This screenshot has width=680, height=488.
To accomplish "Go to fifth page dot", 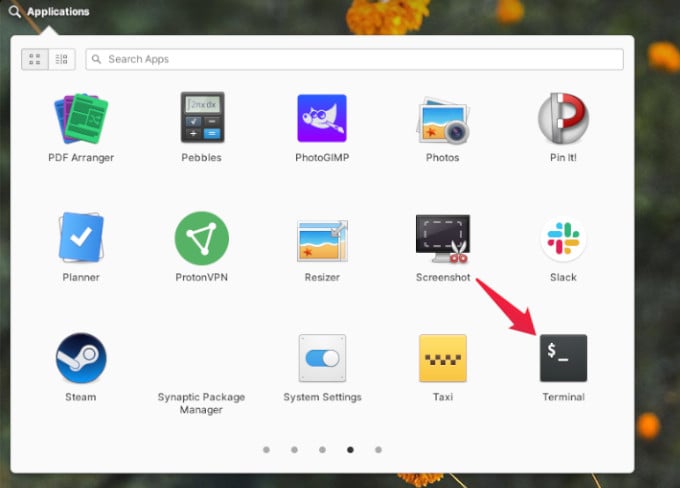I will coord(378,450).
